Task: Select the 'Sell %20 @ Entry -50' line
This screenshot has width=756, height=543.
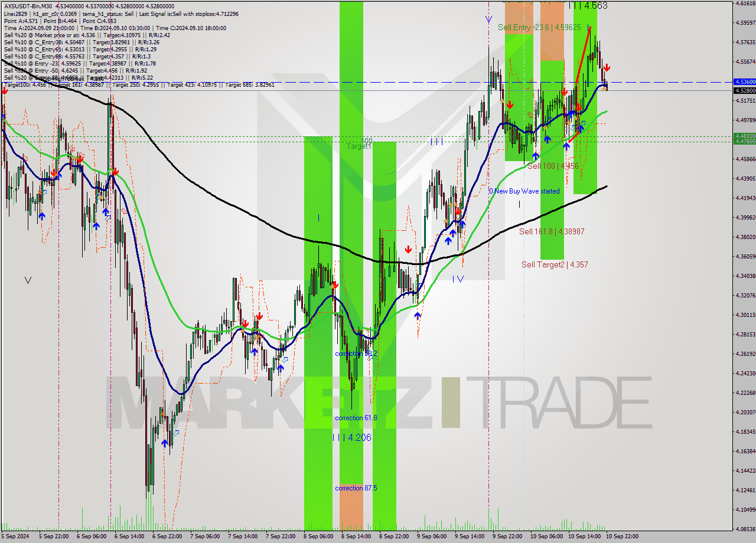Action: coord(75,70)
